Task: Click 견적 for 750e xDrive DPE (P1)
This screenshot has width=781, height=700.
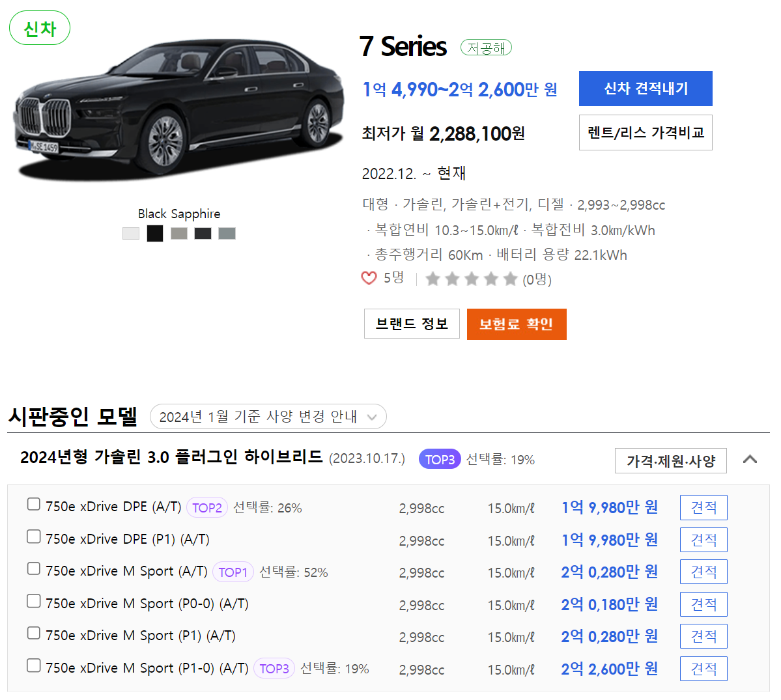Action: pyautogui.click(x=703, y=540)
